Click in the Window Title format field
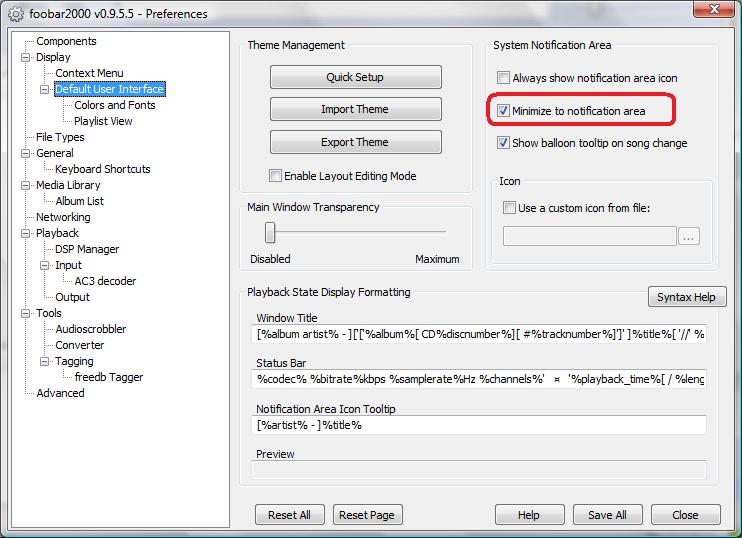Screen dimensions: 742x538 tap(479, 334)
